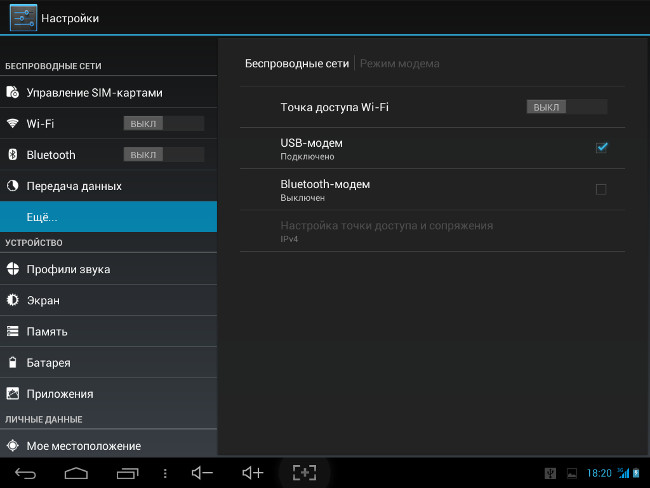
Task: Tap Подключено status under USB-модем
Action: click(x=307, y=157)
